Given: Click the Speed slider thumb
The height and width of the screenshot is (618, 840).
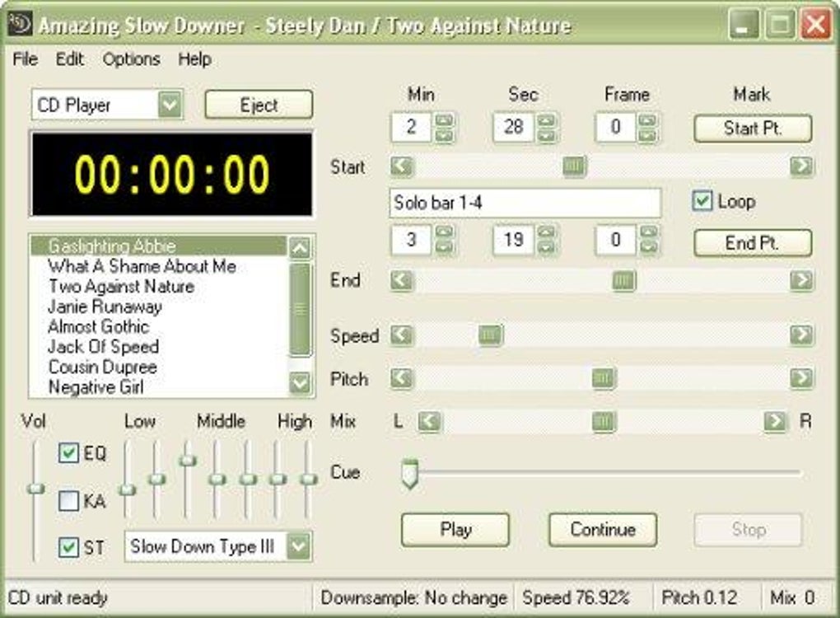Looking at the screenshot, I should coord(490,335).
